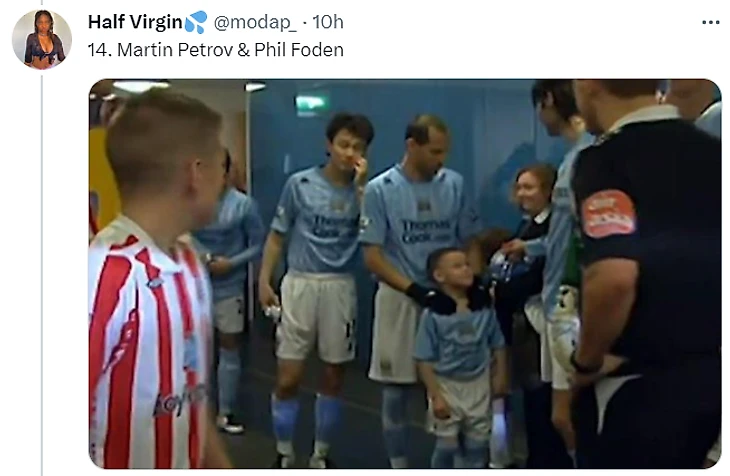Click the red-and-white striped shirt player
Screen dimensions: 730x476
click(156, 279)
